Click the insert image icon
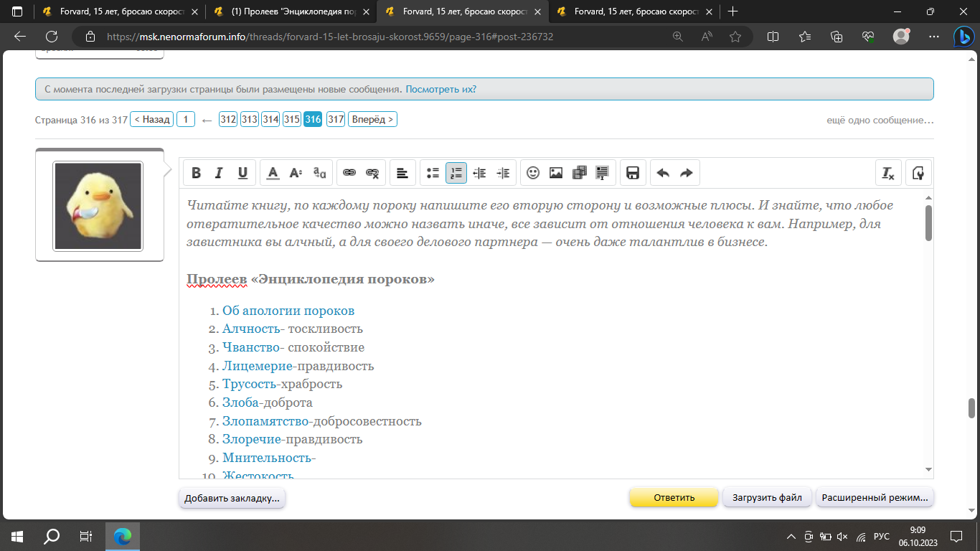The width and height of the screenshot is (980, 551). (556, 173)
